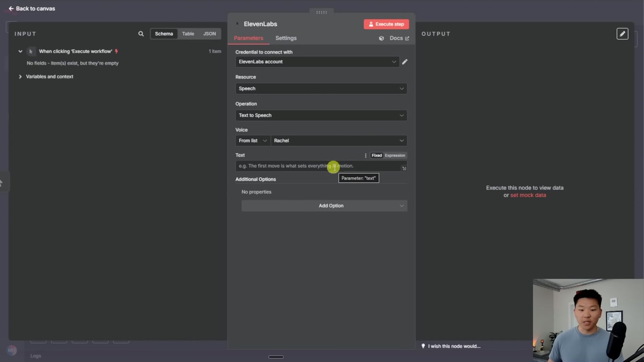The image size is (644, 362).
Task: Click the 'set mock data' link
Action: tap(528, 195)
